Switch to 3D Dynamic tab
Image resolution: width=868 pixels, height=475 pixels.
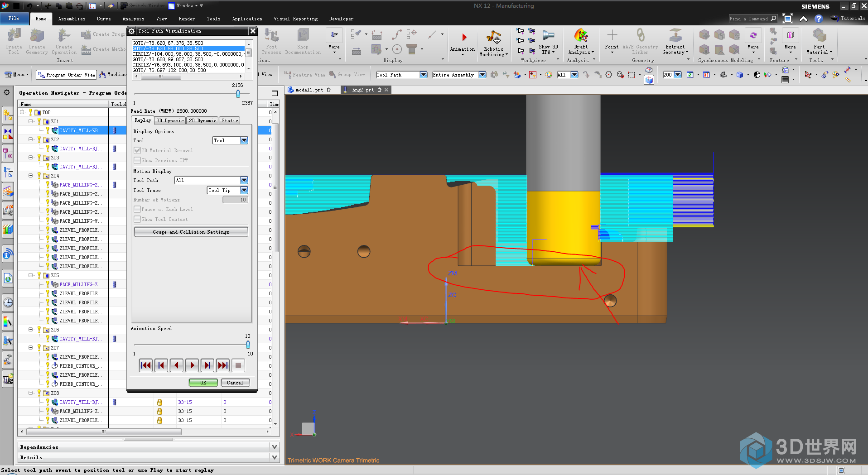click(170, 120)
